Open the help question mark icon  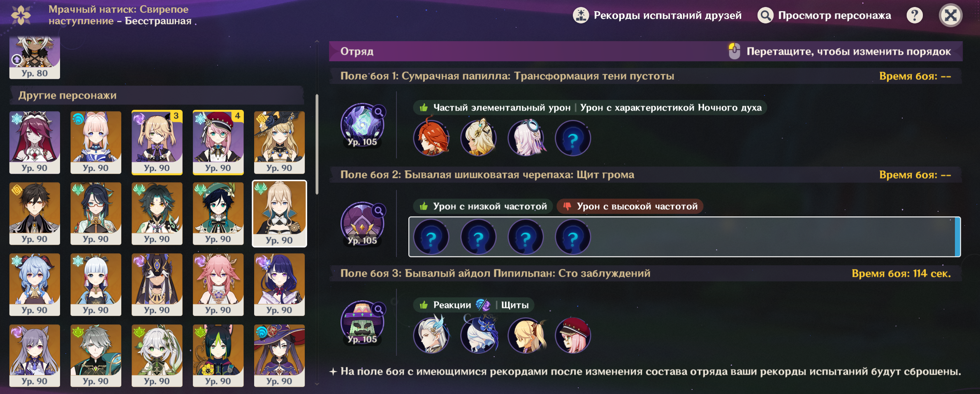pyautogui.click(x=915, y=16)
